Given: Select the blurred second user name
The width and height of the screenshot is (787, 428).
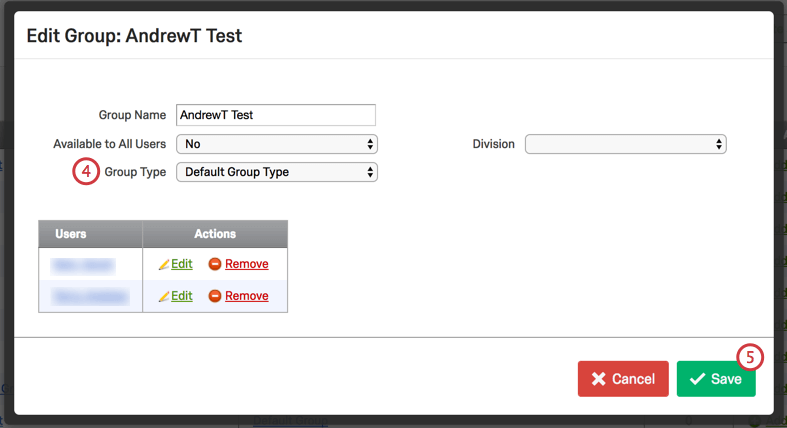Looking at the screenshot, I should (84, 296).
